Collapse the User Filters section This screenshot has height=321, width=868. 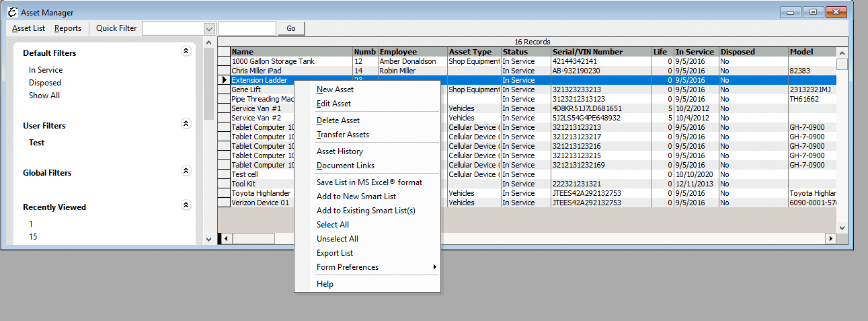coord(186,124)
